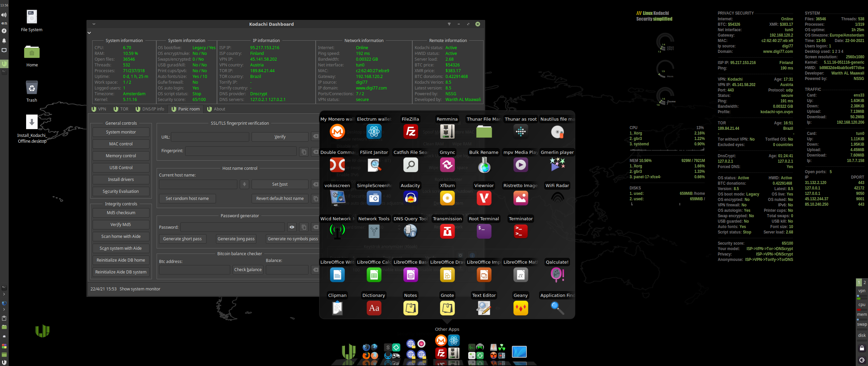Image resolution: width=868 pixels, height=366 pixels.
Task: Launch Thunar as root
Action: (520, 131)
